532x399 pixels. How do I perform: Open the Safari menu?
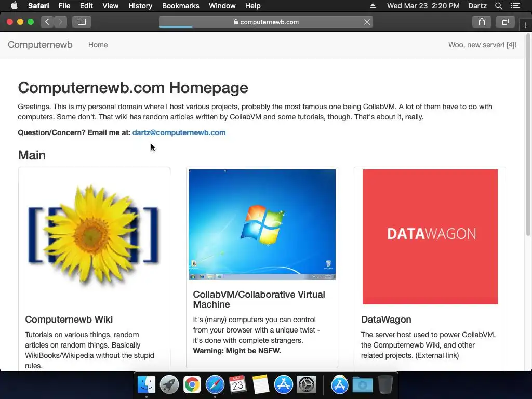pyautogui.click(x=38, y=6)
